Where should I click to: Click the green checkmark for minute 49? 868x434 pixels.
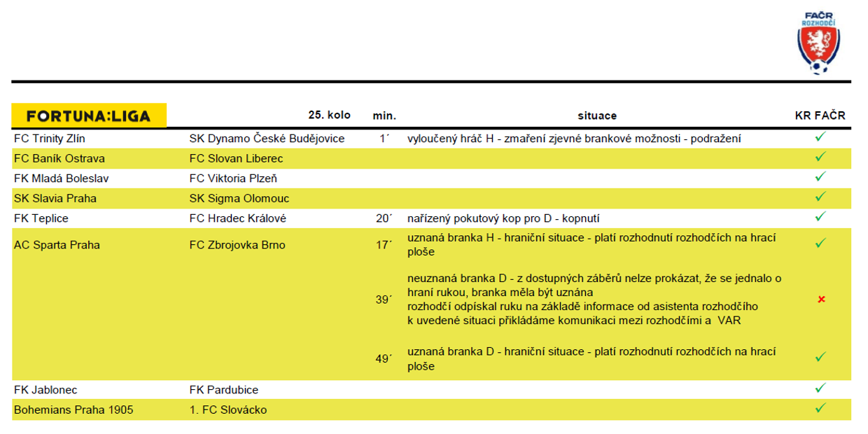pos(820,357)
